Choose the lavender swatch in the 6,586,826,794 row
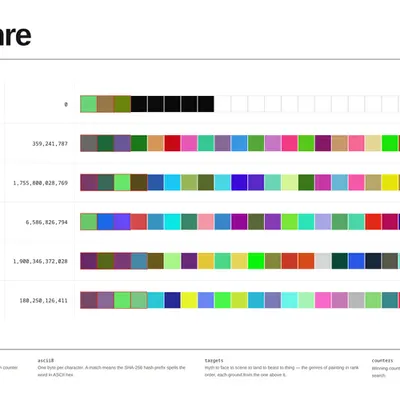Viewport: 400px width, 400px height. point(323,222)
